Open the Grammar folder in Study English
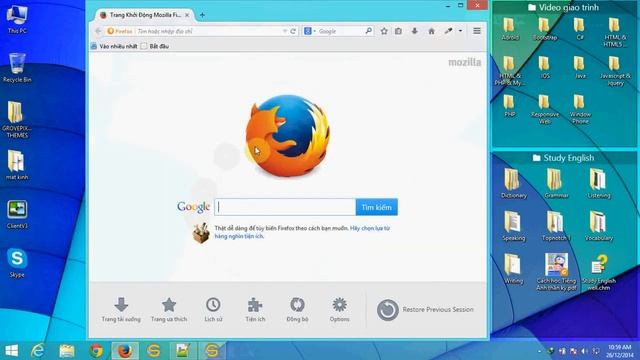 [x=556, y=183]
